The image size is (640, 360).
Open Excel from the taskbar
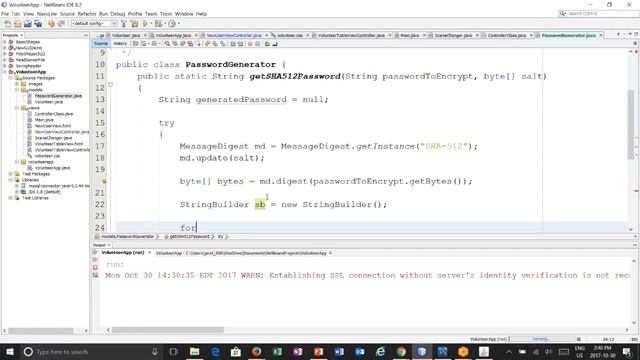click(x=277, y=351)
